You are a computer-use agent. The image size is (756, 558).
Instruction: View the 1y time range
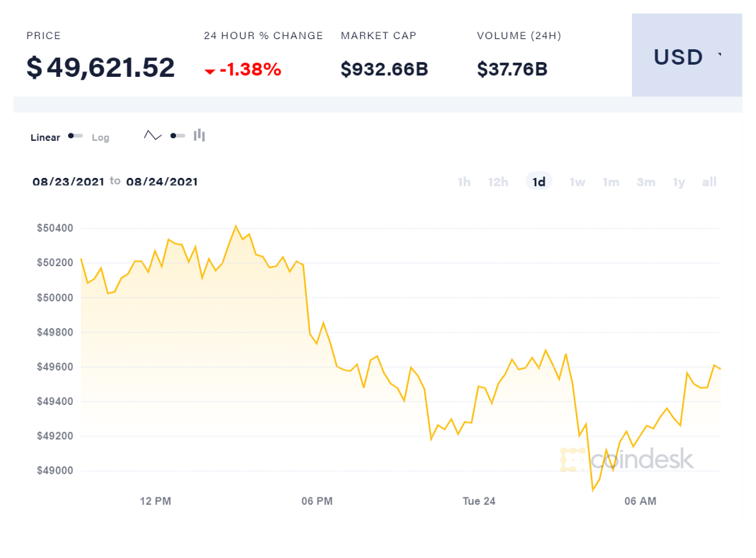click(x=678, y=182)
